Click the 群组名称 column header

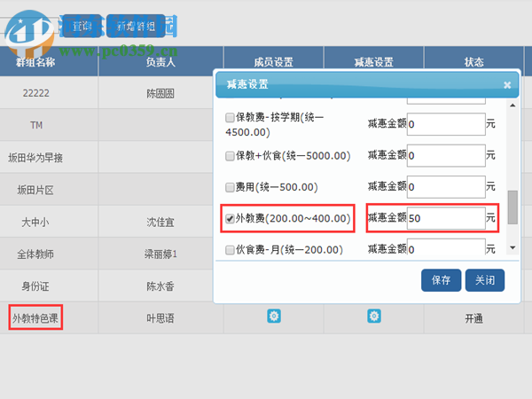pos(35,62)
